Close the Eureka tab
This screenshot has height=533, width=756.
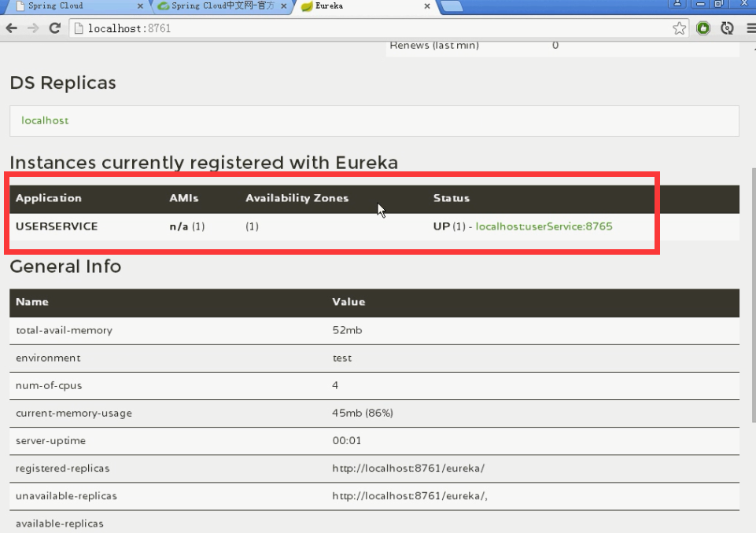pos(426,6)
